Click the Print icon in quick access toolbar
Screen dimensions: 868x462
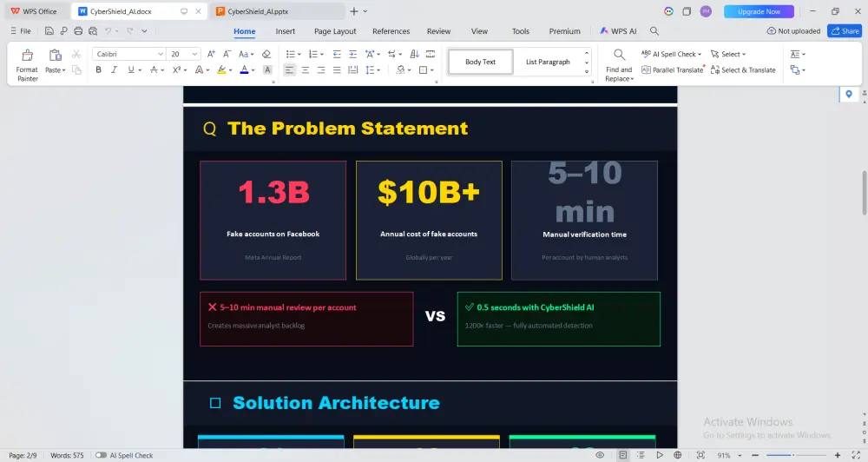78,31
